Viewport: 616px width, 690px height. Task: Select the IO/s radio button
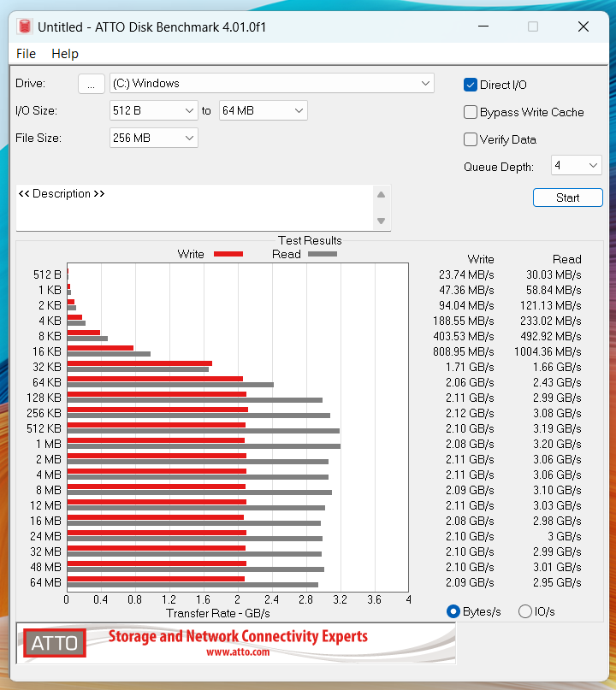(x=524, y=611)
